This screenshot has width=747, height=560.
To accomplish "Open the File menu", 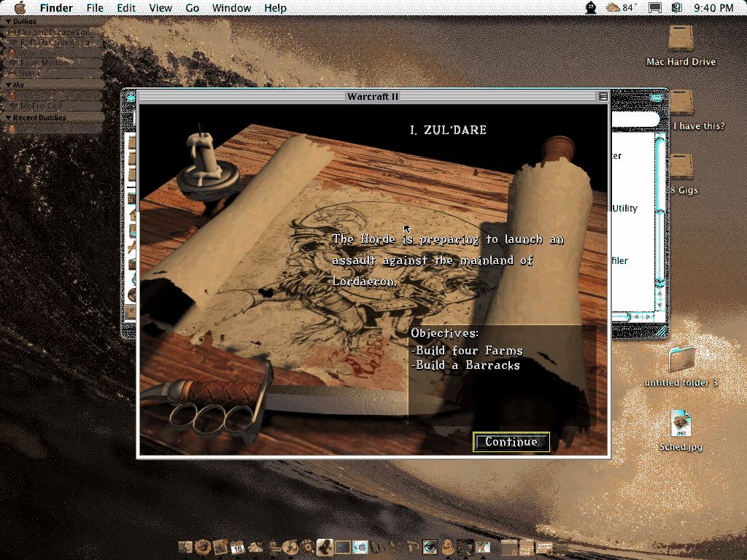I will tap(95, 8).
